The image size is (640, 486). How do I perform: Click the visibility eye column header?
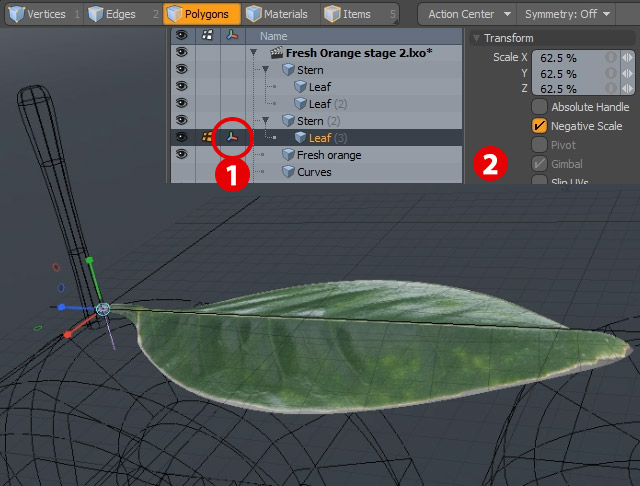coord(182,36)
